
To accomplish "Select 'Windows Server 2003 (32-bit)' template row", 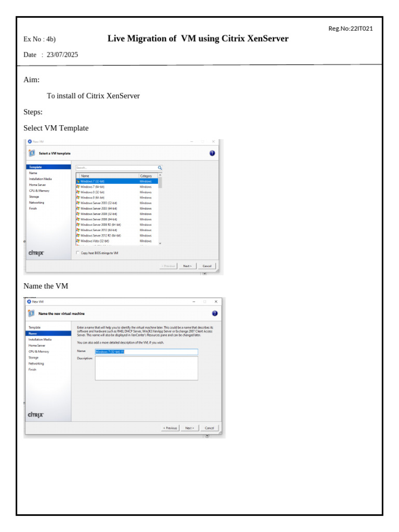I will click(117, 203).
